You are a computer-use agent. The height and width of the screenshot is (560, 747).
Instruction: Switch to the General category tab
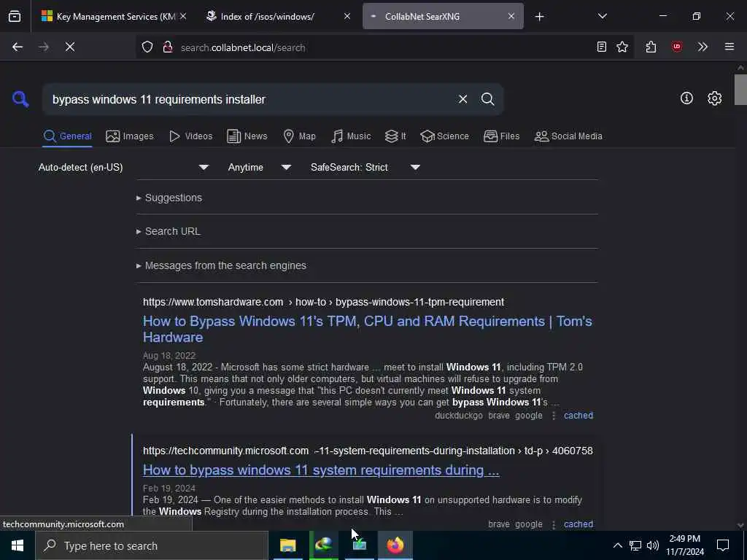point(67,136)
